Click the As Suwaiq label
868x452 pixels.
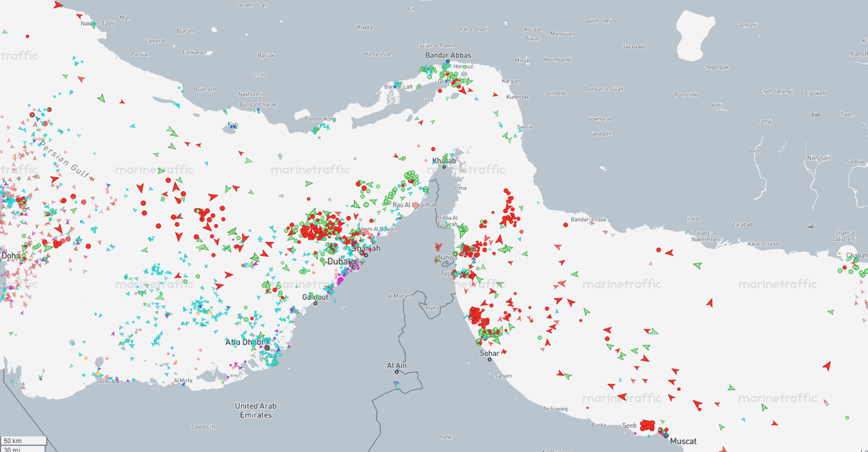(x=555, y=409)
